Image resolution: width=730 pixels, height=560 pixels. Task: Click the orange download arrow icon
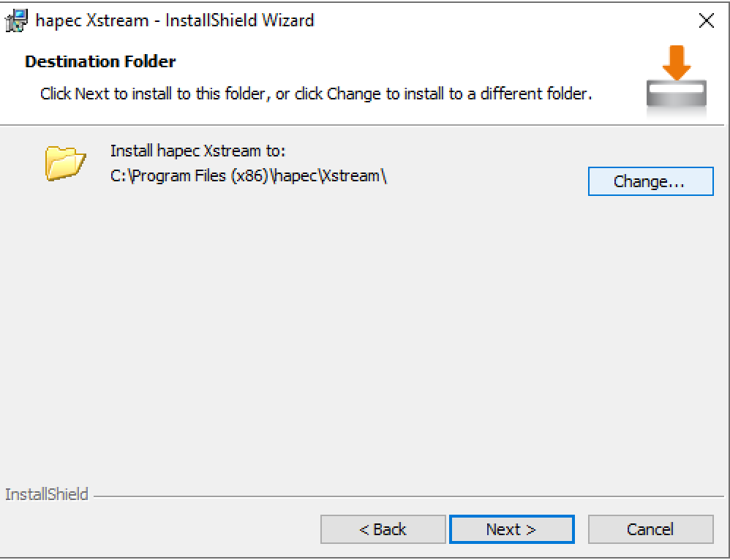[678, 63]
